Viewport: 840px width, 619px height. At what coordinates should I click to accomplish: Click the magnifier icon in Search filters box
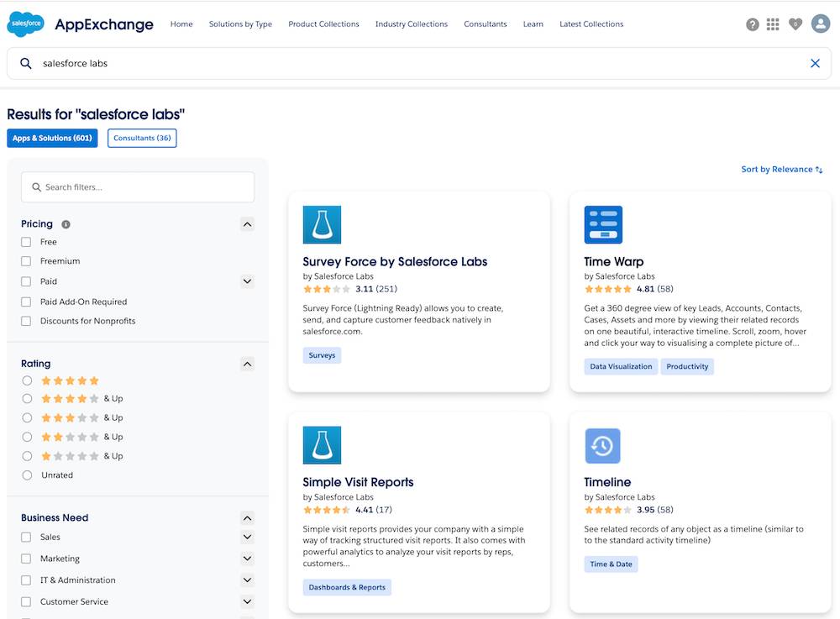[x=36, y=187]
